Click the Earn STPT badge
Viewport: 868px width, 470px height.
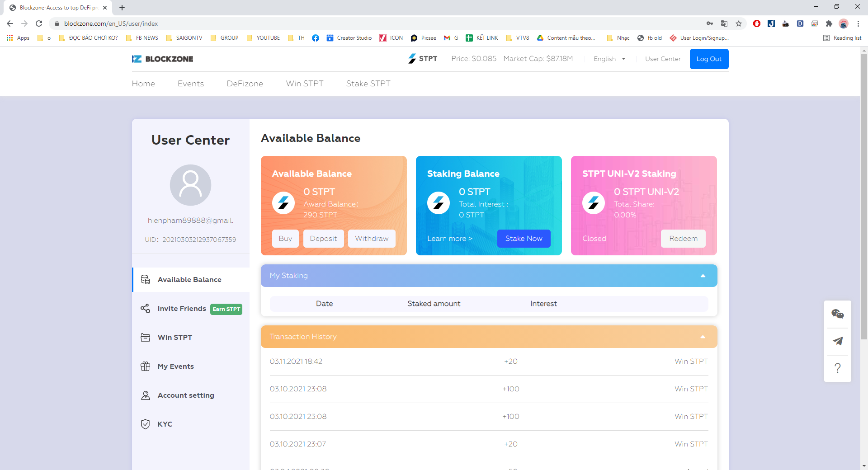coord(226,309)
